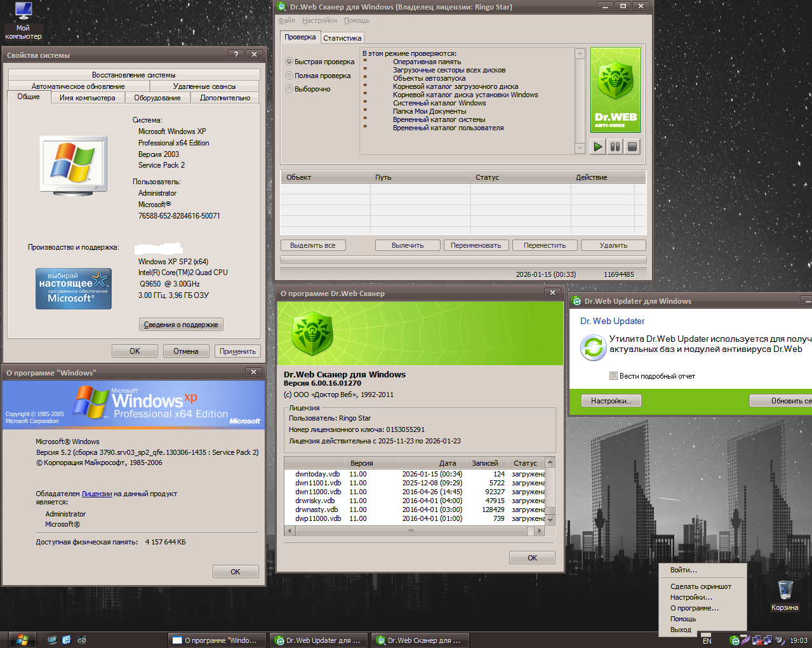The width and height of the screenshot is (812, 648).
Task: Click the Объект column header in the results table
Action: [325, 177]
